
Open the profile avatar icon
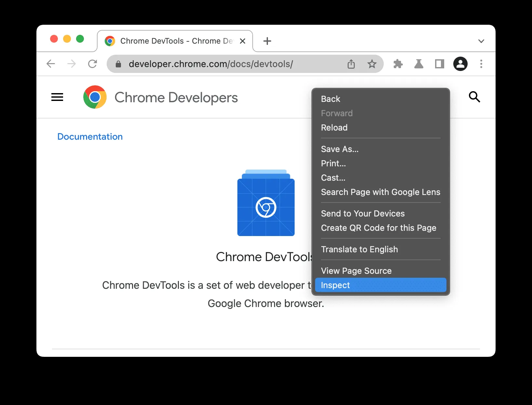(x=460, y=64)
